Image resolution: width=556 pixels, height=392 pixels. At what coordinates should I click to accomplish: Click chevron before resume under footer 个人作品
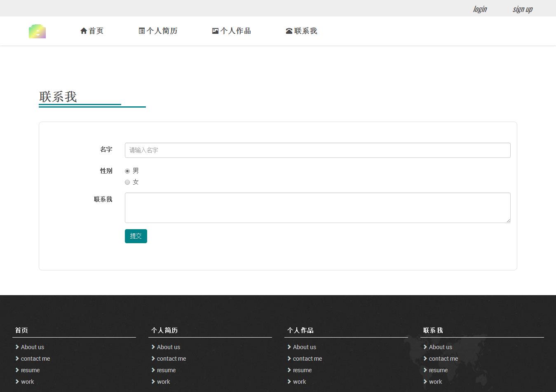pos(289,370)
